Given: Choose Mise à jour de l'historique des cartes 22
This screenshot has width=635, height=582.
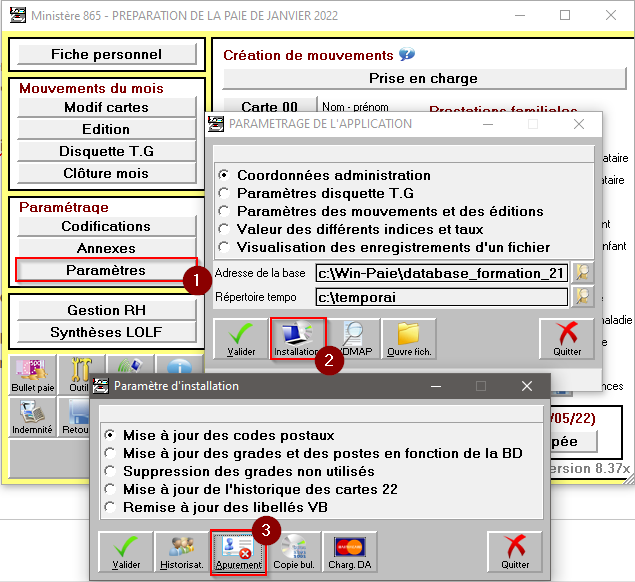Looking at the screenshot, I should pos(110,489).
